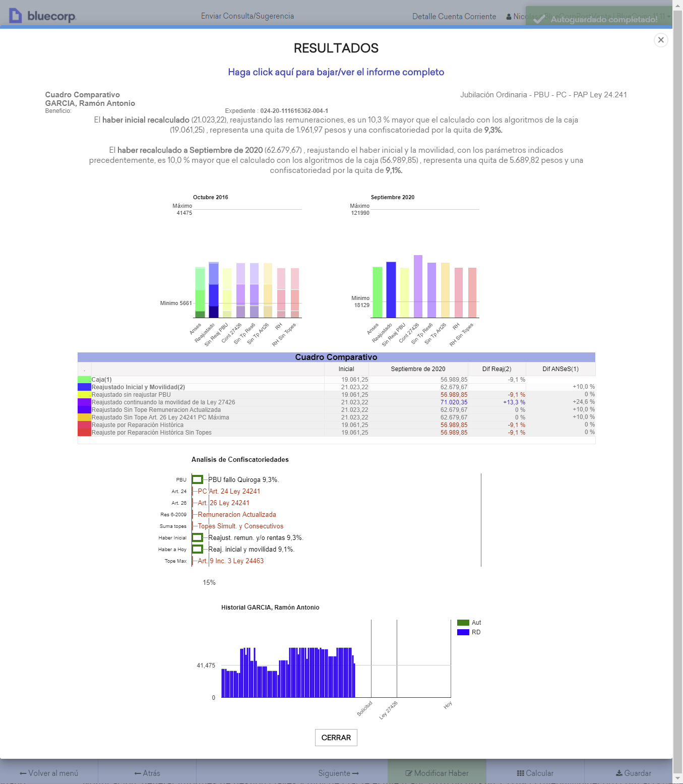
Task: Click the value 71.020,35 in the table
Action: 454,402
